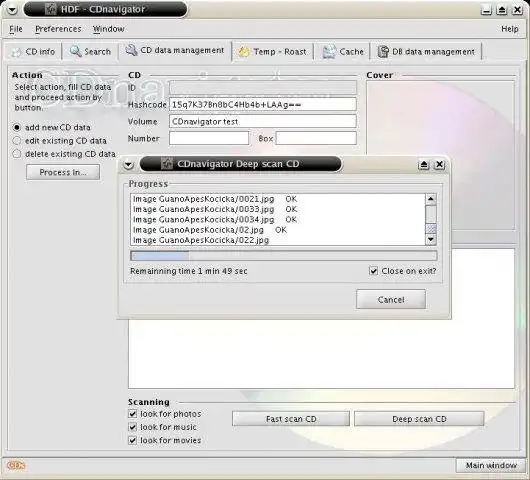This screenshot has width=530, height=480.
Task: Toggle look for music checkbox
Action: coord(132,427)
